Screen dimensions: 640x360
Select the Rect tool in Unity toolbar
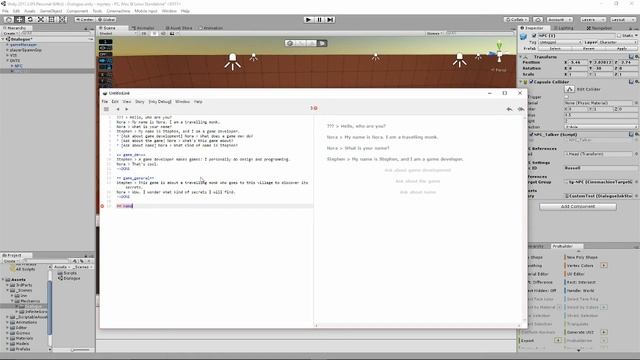pyautogui.click(x=51, y=20)
